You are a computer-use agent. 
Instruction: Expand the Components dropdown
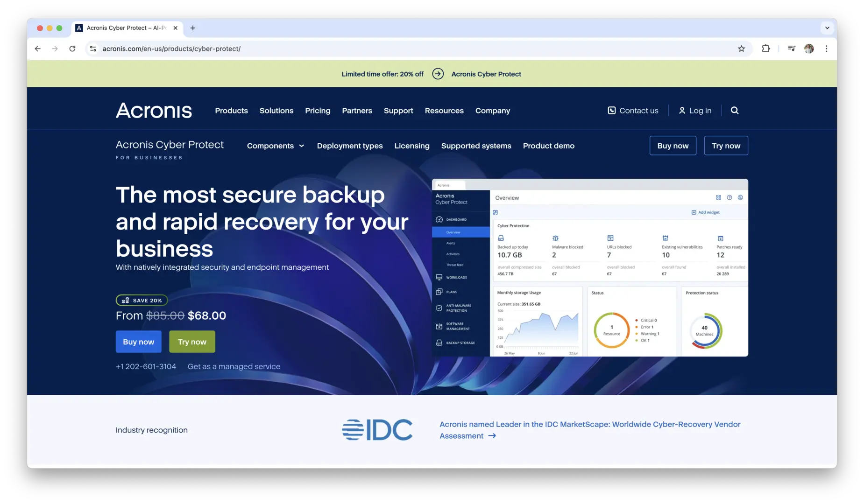tap(276, 146)
